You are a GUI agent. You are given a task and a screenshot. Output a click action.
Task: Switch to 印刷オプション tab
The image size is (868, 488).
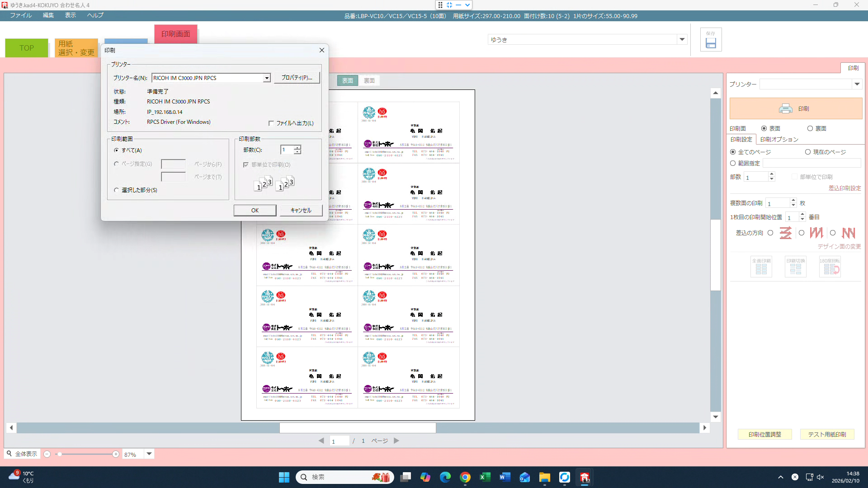[x=779, y=140]
